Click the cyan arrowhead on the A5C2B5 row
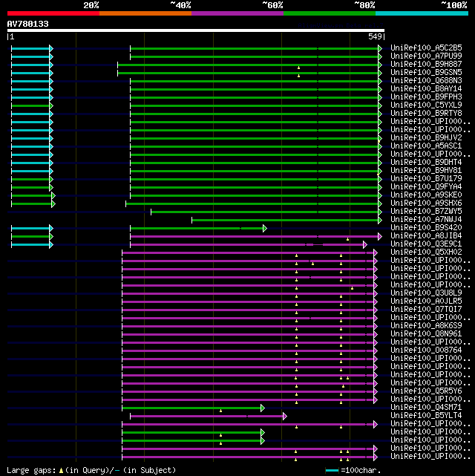Image resolution: width=475 pixels, height=476 pixels. point(50,48)
